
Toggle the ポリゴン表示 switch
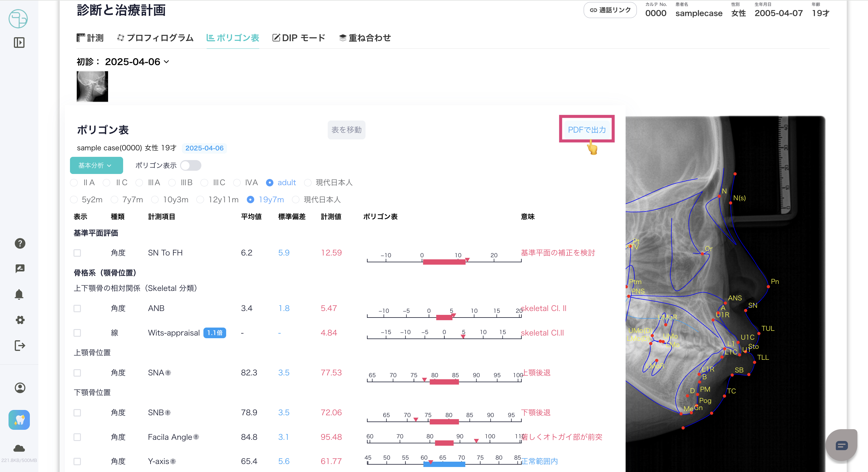point(190,165)
